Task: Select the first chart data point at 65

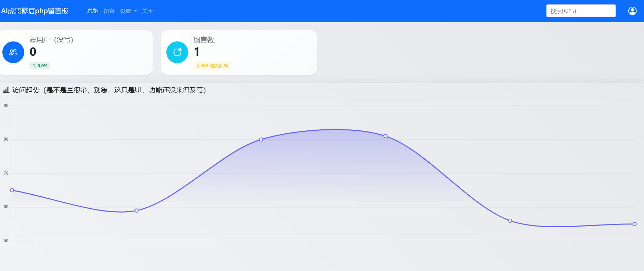Action: tap(12, 190)
